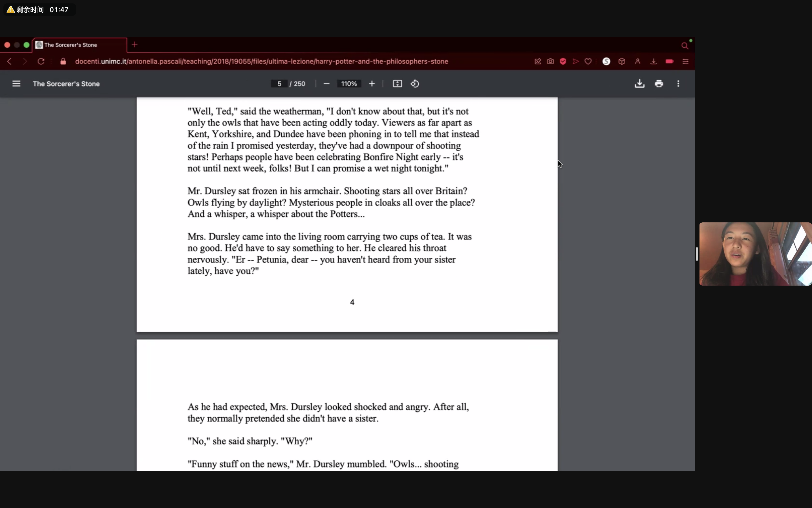
Task: Reload the current page
Action: coord(41,62)
